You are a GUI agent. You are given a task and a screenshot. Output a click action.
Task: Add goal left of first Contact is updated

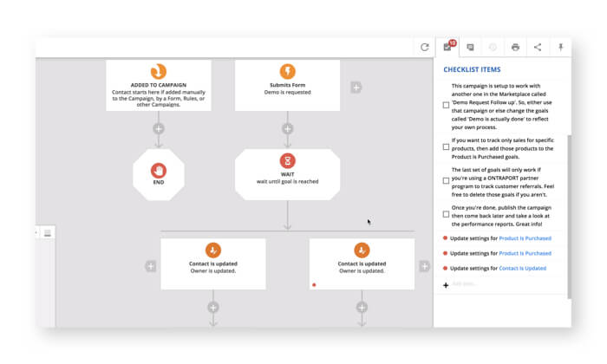[x=151, y=266]
